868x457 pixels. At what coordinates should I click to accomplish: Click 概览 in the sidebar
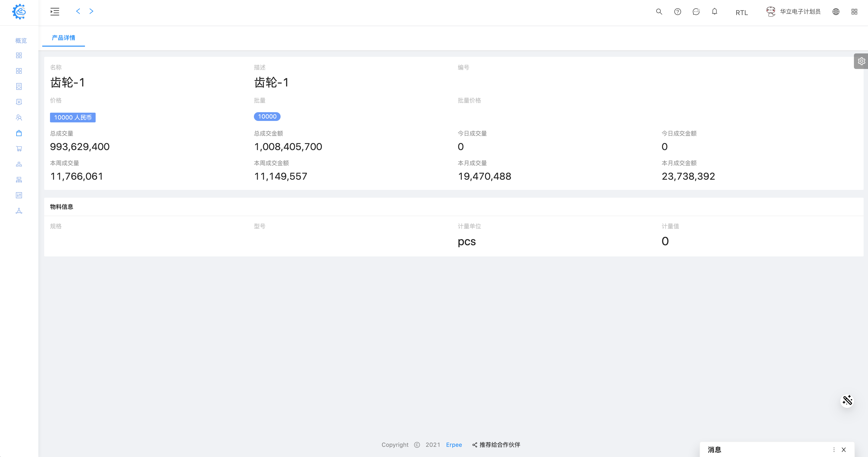coord(21,41)
